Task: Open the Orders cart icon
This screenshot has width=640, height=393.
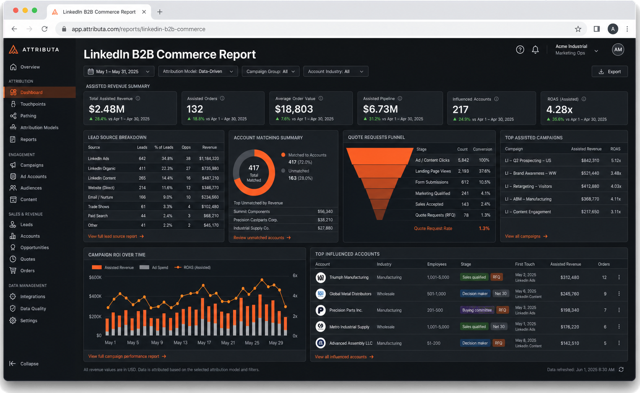Action: pos(13,271)
